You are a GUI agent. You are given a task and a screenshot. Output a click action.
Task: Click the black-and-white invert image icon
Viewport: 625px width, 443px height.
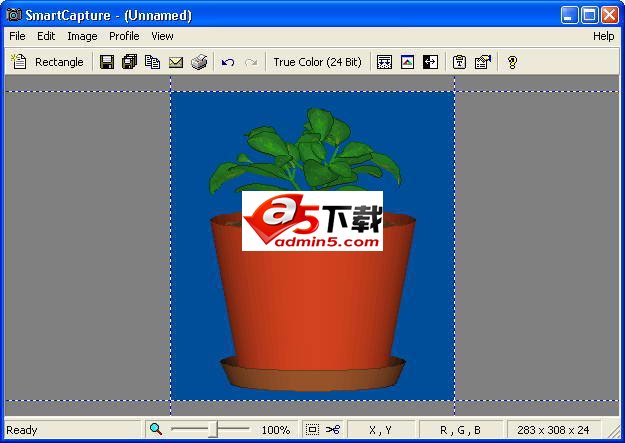430,62
